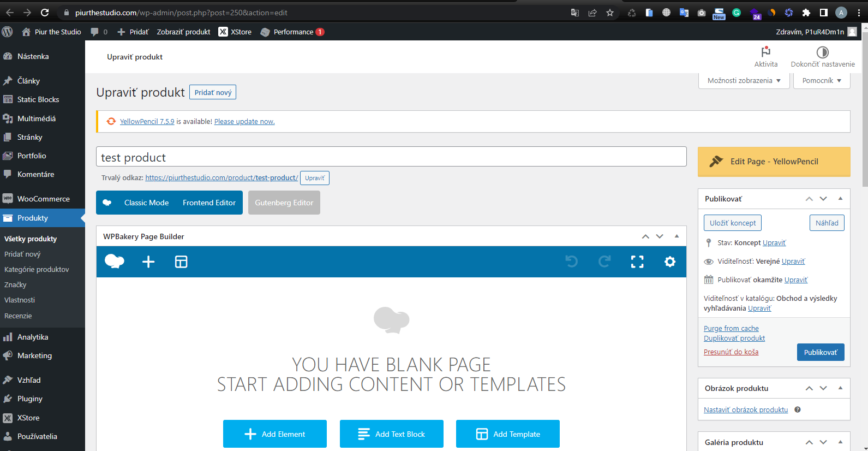The image size is (868, 451).
Task: Move product to trash via Presunúť do koša
Action: coord(731,352)
